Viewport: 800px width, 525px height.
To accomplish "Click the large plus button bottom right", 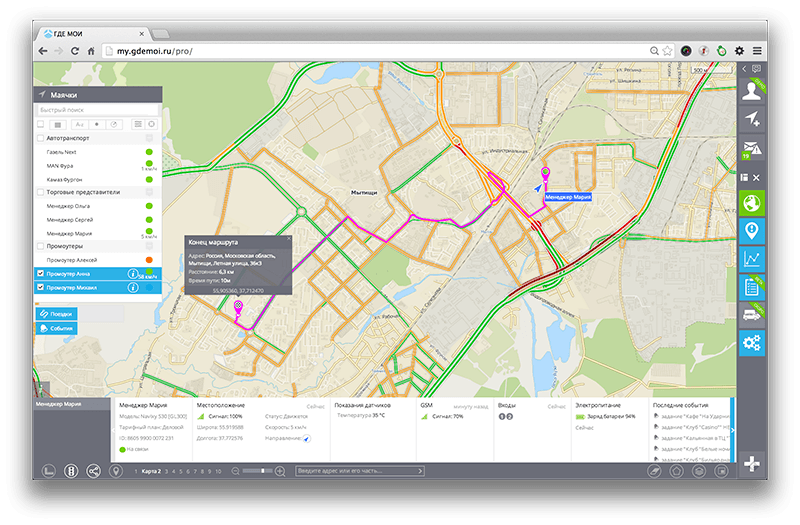I will tap(752, 463).
